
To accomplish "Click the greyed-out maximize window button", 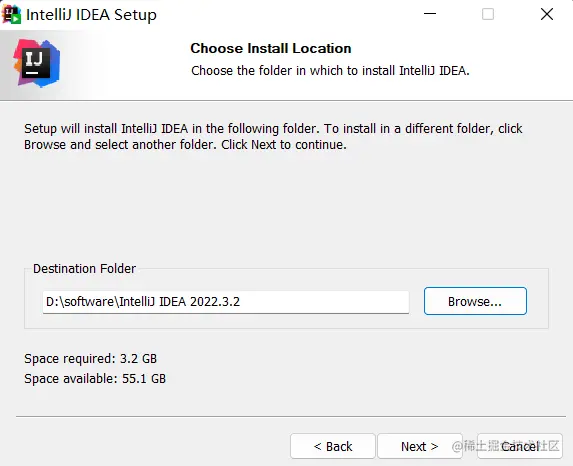I will pos(488,14).
